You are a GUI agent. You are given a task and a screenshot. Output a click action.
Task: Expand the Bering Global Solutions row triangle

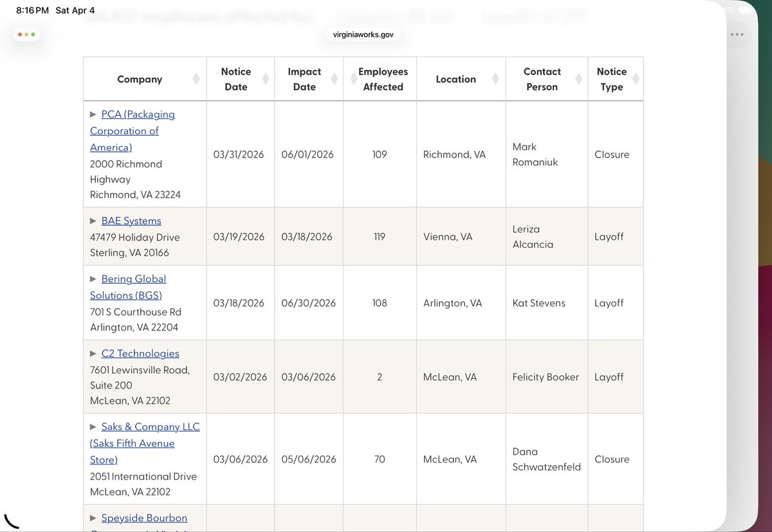pyautogui.click(x=93, y=279)
